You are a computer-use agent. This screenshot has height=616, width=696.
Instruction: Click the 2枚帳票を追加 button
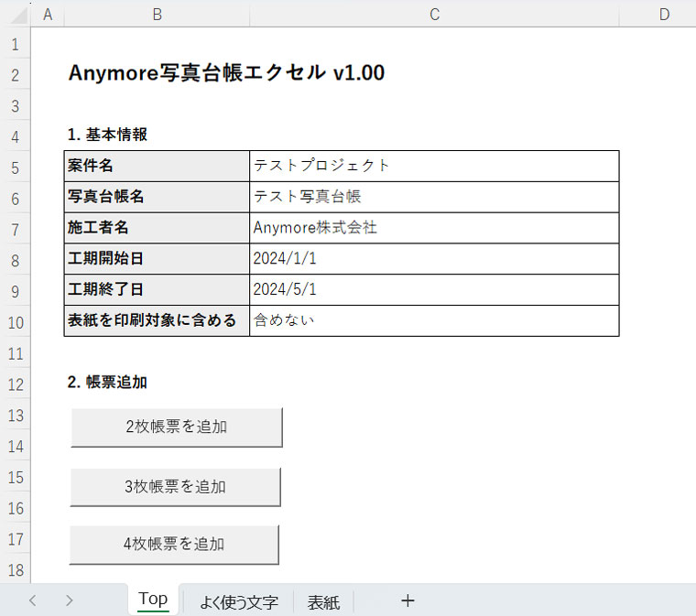177,427
